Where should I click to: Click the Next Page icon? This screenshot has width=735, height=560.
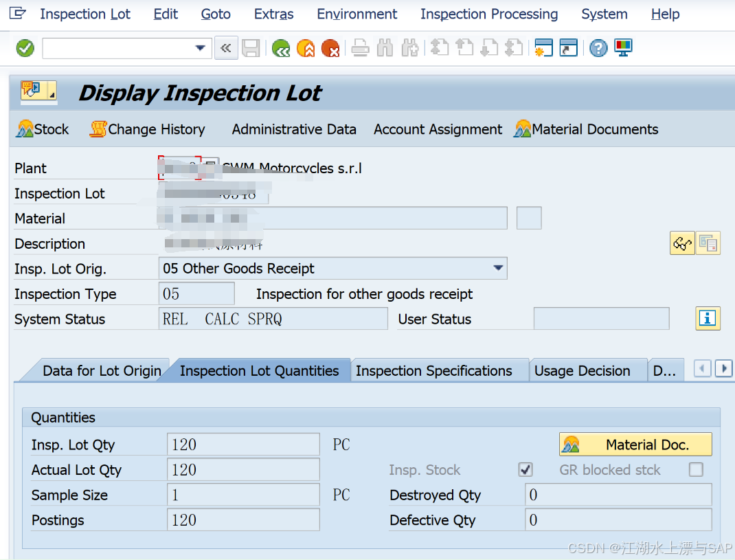[x=489, y=48]
